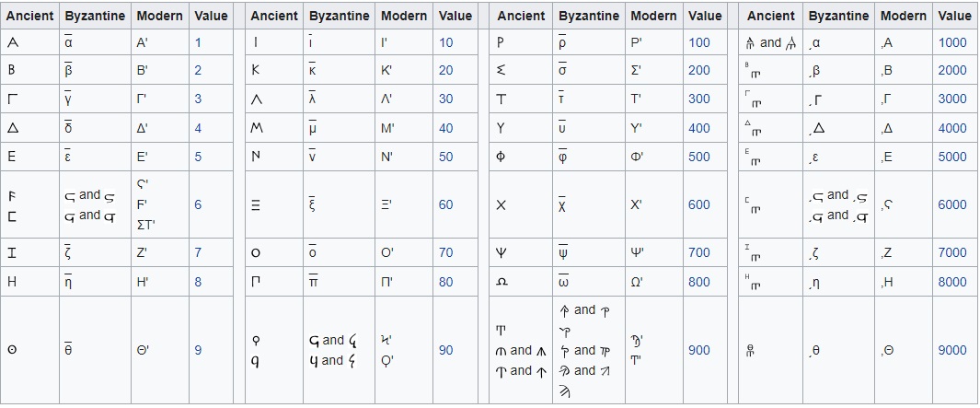Click the value link 40

(445, 128)
